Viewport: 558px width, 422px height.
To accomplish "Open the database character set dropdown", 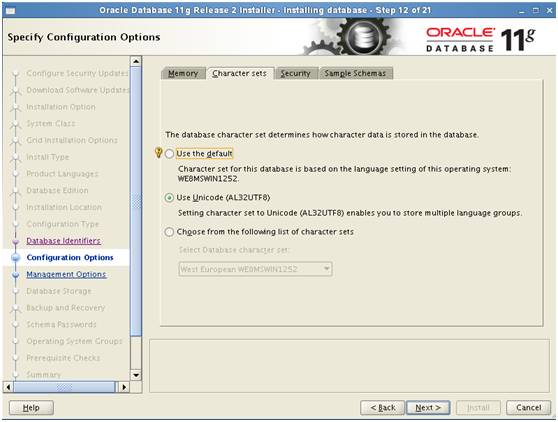I will (255, 269).
